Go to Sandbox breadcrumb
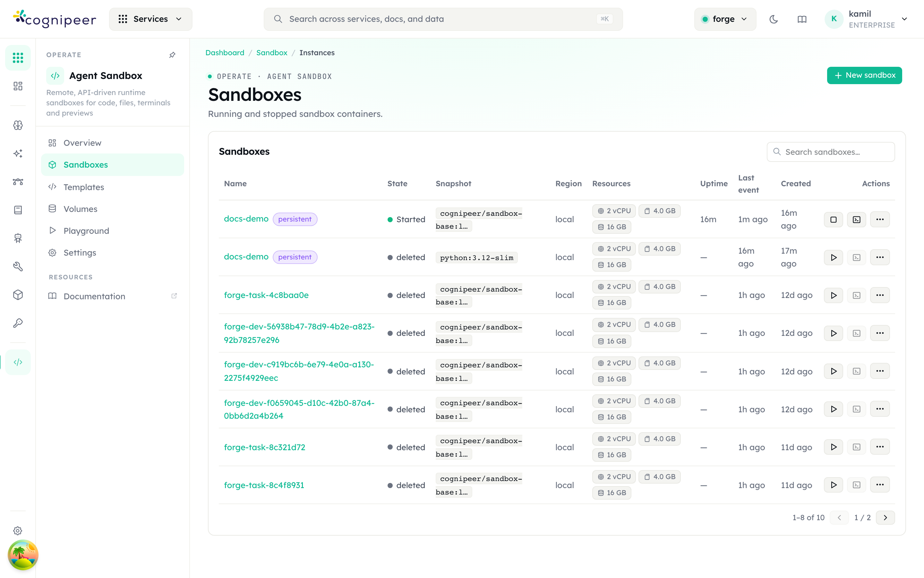924x578 pixels. coord(271,53)
